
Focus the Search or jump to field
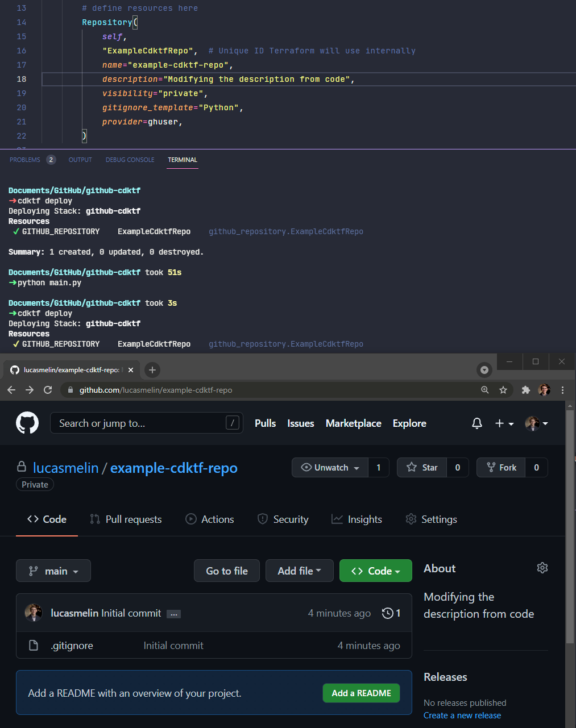[x=139, y=423]
